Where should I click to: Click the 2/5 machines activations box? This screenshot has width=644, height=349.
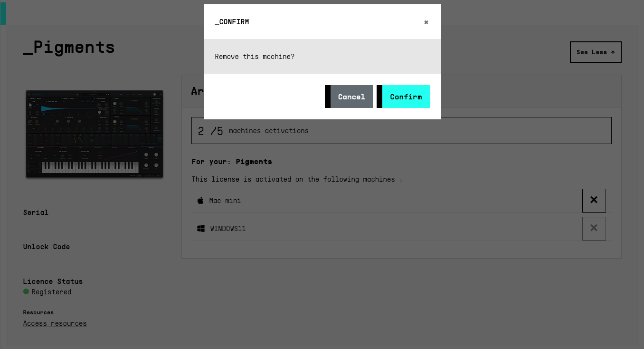(x=401, y=131)
